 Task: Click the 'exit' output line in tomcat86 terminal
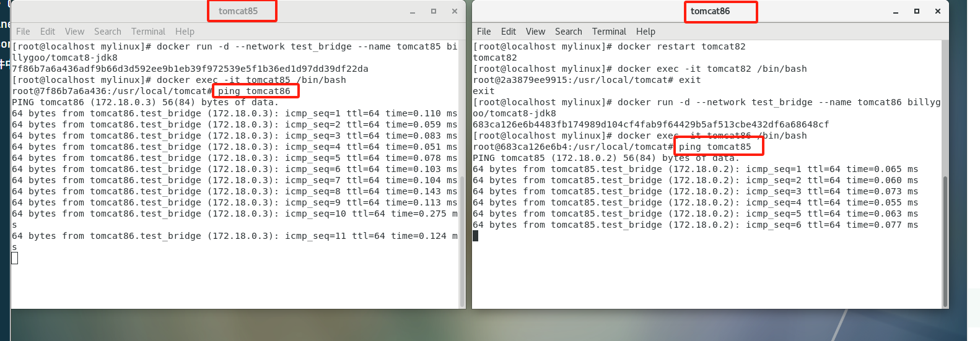[484, 91]
